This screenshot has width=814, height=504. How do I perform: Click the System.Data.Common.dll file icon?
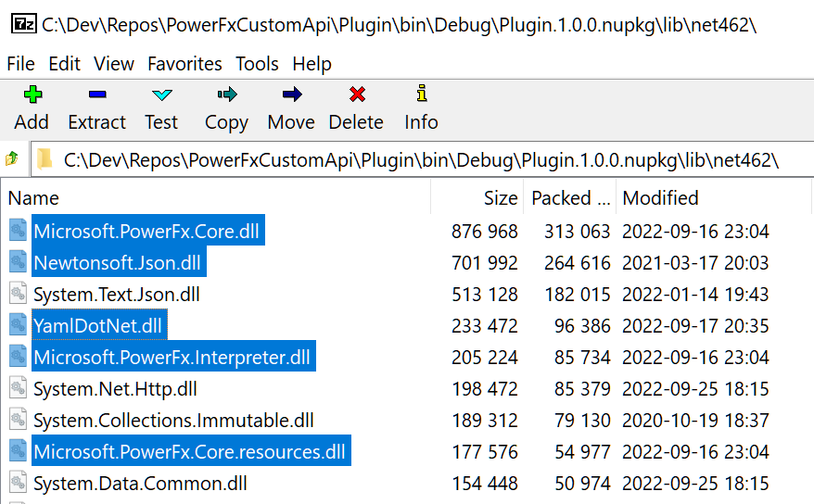coord(18,483)
